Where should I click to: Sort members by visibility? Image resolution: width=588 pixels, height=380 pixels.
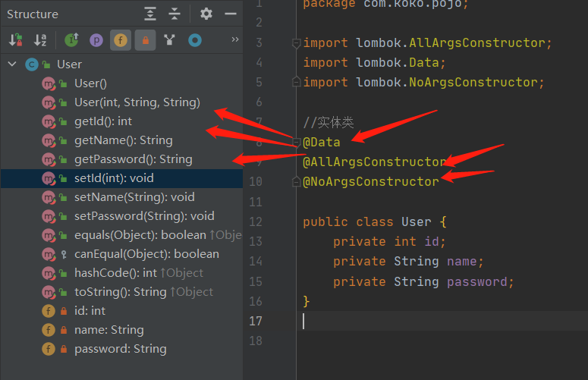[x=16, y=40]
